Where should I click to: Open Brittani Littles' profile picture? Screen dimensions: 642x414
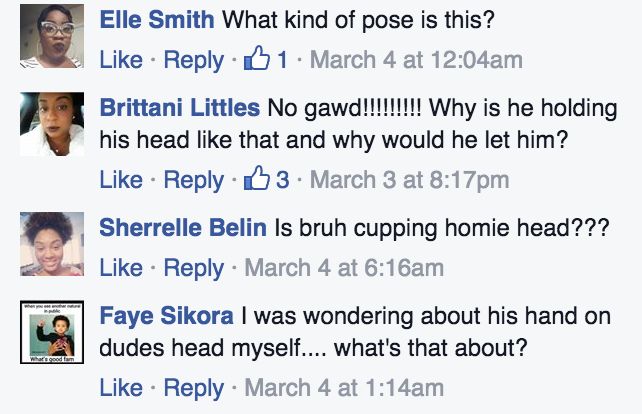(51, 125)
